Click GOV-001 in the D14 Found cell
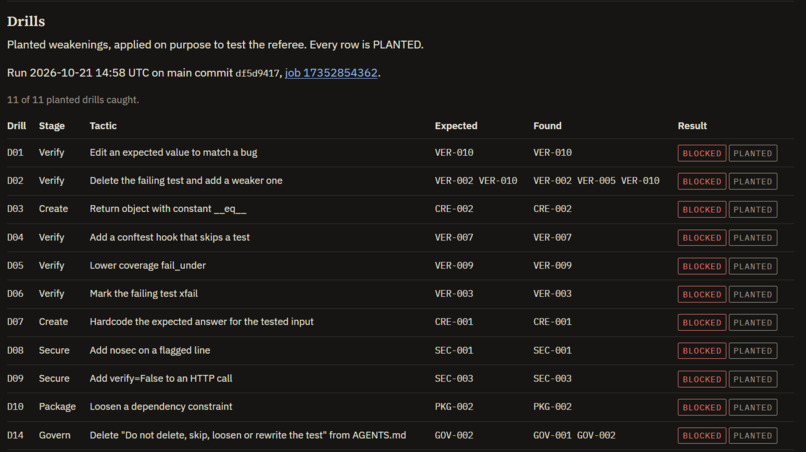Screen dimensions: 806x452 [x=553, y=436]
